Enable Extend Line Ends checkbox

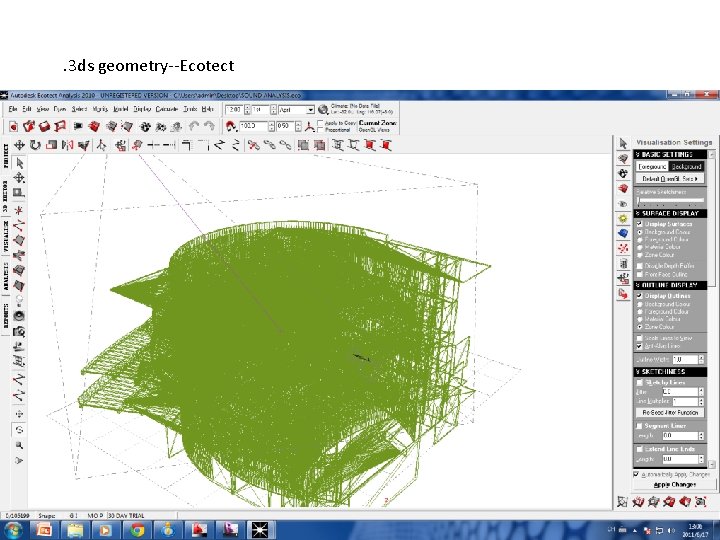pos(639,449)
